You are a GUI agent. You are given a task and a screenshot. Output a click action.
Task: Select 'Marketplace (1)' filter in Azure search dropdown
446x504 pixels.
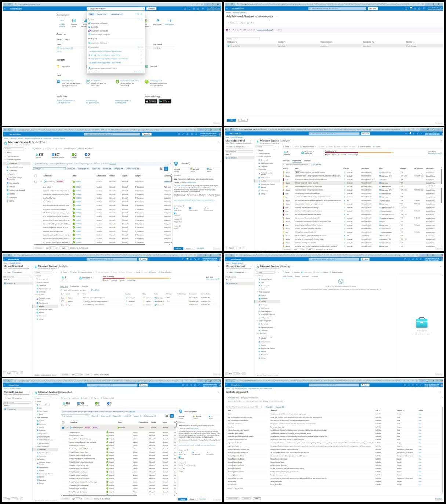116,14
